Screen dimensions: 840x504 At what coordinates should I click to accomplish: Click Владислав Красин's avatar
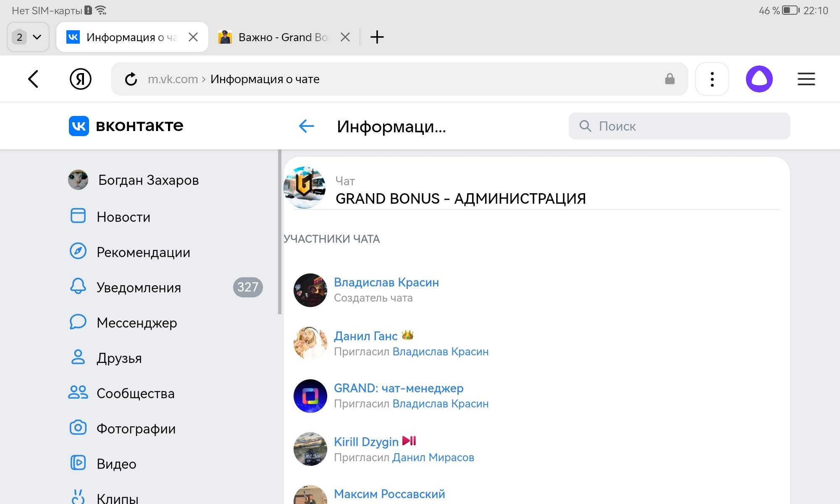pyautogui.click(x=310, y=290)
